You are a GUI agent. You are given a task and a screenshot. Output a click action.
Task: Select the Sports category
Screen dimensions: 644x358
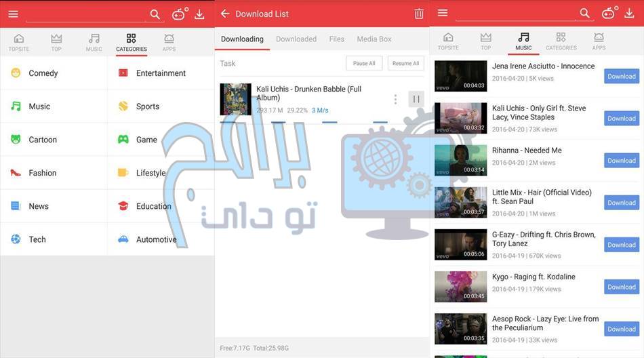[147, 106]
